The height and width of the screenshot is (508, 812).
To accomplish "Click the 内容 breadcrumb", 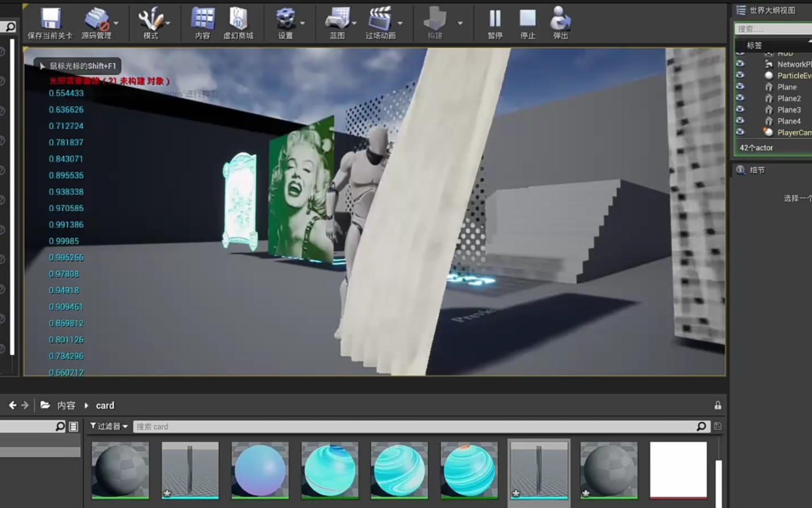I will point(66,405).
